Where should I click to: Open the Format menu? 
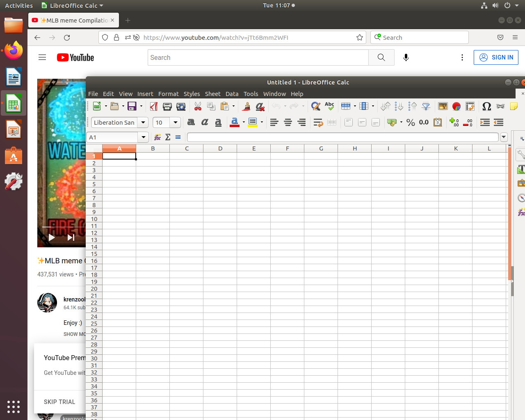coord(169,94)
